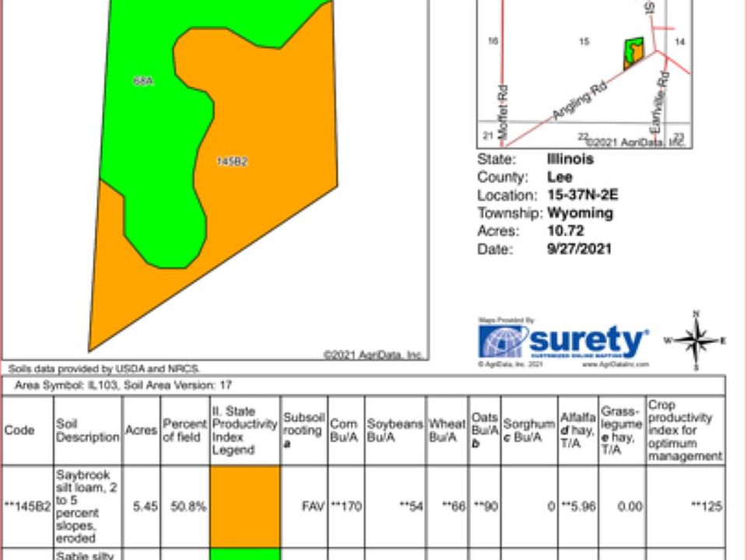
Task: Click the Wheat Bu/A column header
Action: [x=447, y=430]
